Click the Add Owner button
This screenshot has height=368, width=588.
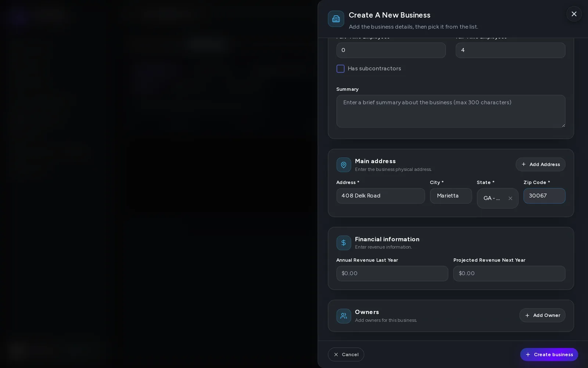tap(542, 315)
